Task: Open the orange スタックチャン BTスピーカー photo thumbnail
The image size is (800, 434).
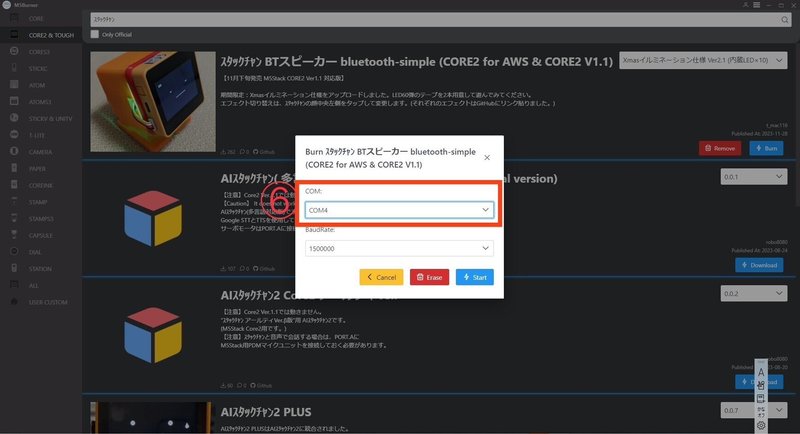Action: pyautogui.click(x=153, y=101)
